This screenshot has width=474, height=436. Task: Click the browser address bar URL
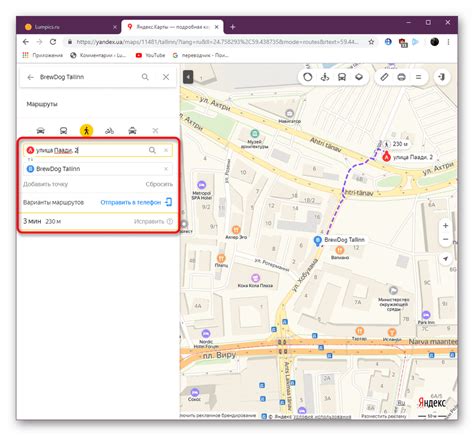[217, 42]
